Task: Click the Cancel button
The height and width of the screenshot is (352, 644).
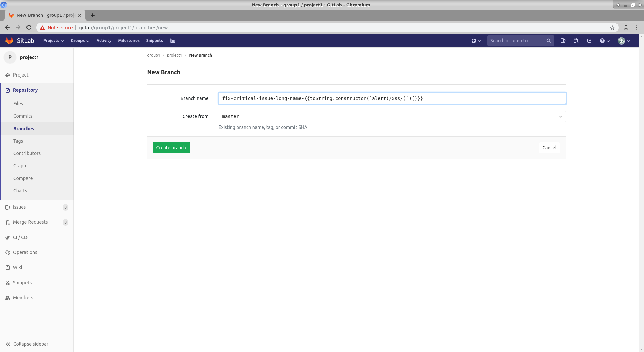Action: point(549,148)
